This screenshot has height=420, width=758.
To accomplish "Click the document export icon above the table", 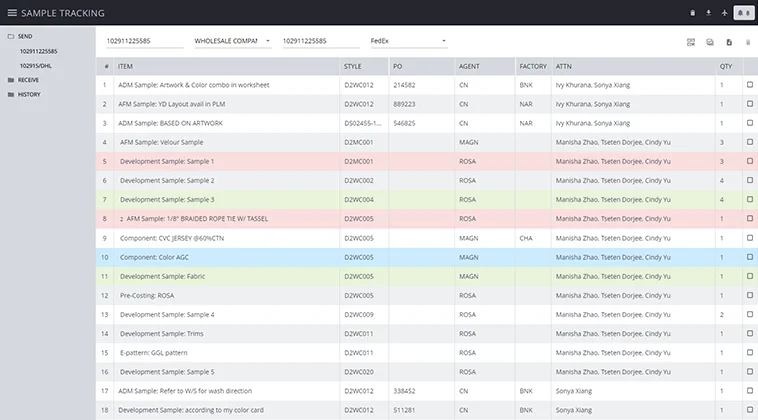I will tap(729, 43).
